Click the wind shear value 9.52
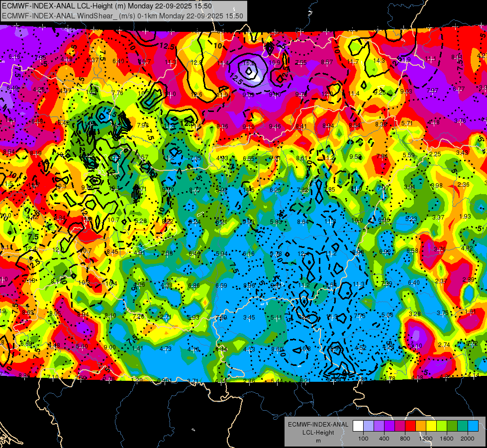Screen dimensions: 487x448 point(355,157)
